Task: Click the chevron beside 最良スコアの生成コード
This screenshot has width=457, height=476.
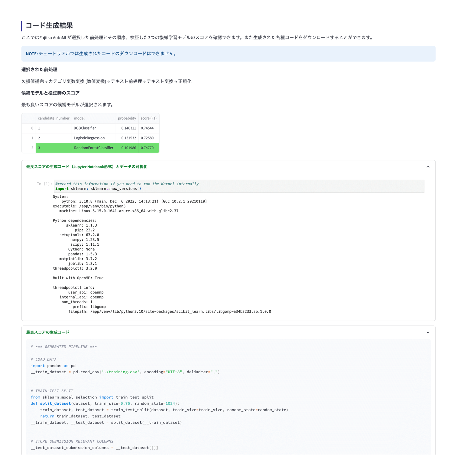Action: pos(428,332)
